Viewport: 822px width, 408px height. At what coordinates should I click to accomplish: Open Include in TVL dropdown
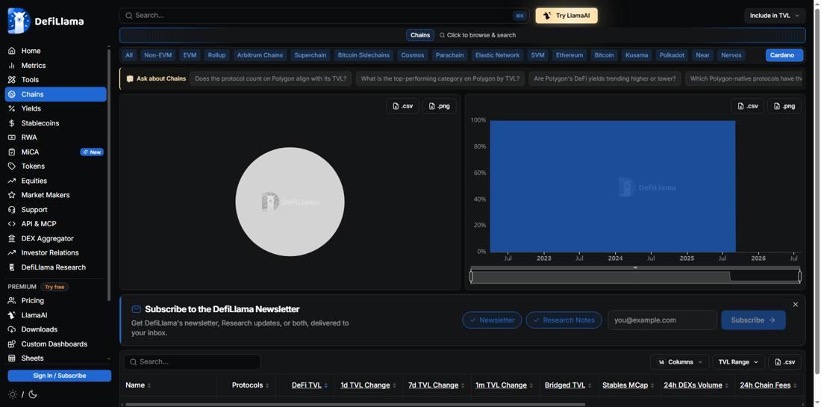(x=774, y=16)
